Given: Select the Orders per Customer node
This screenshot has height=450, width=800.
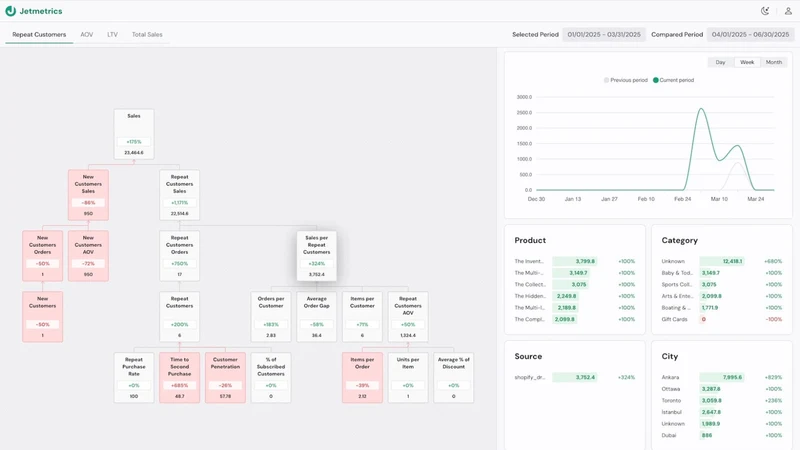Looking at the screenshot, I should (x=271, y=316).
